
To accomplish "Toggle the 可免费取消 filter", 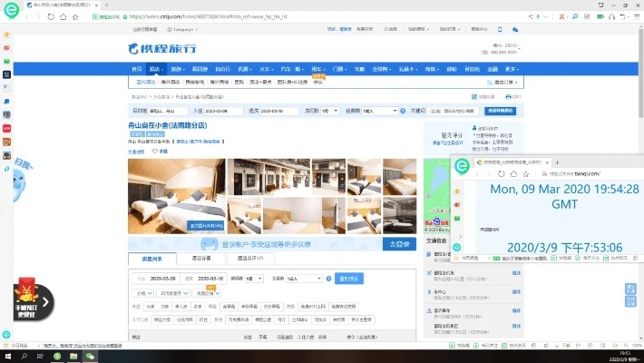I will point(239,319).
